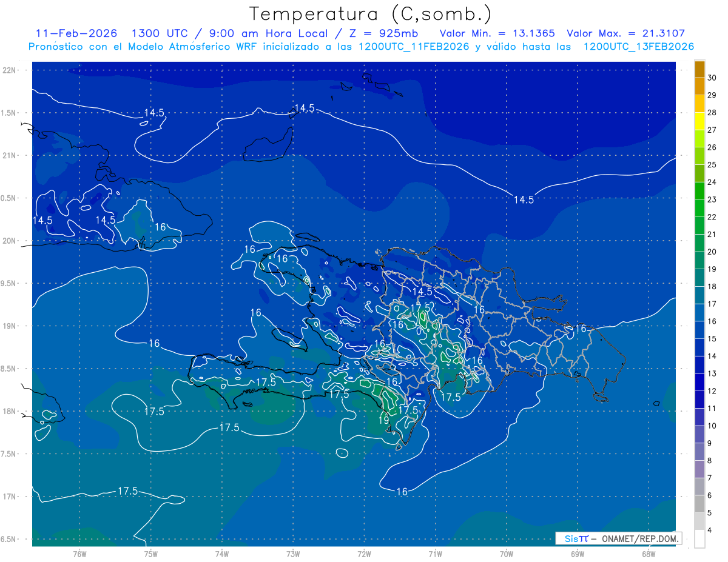Select the date text '11-Feb-2026'
Image resolution: width=728 pixels, height=562 pixels.
(x=76, y=33)
